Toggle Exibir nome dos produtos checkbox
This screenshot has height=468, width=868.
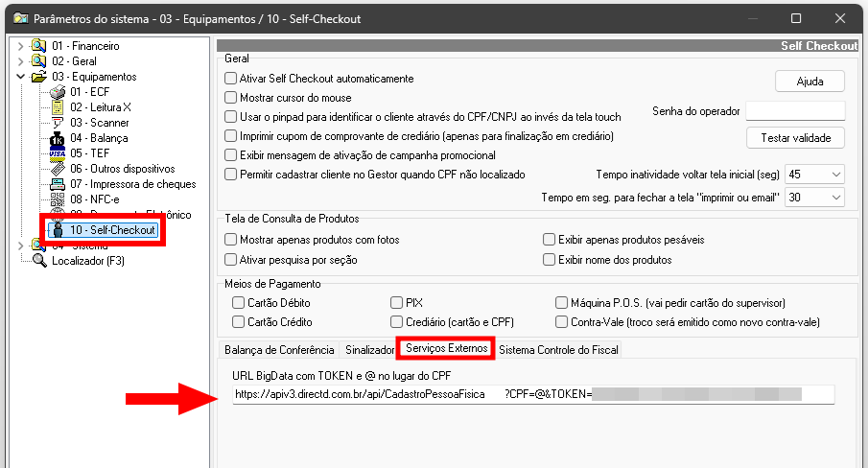click(550, 260)
